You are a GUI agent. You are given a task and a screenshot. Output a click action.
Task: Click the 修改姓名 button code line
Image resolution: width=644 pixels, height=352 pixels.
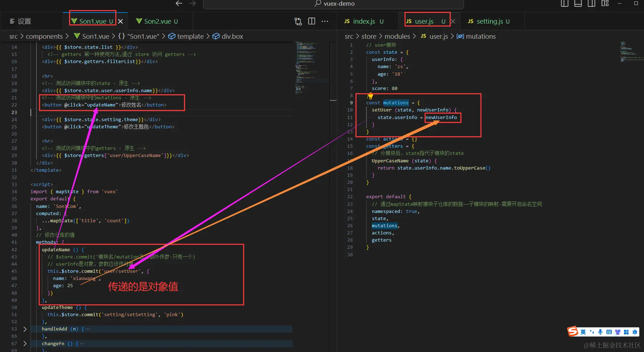click(104, 105)
